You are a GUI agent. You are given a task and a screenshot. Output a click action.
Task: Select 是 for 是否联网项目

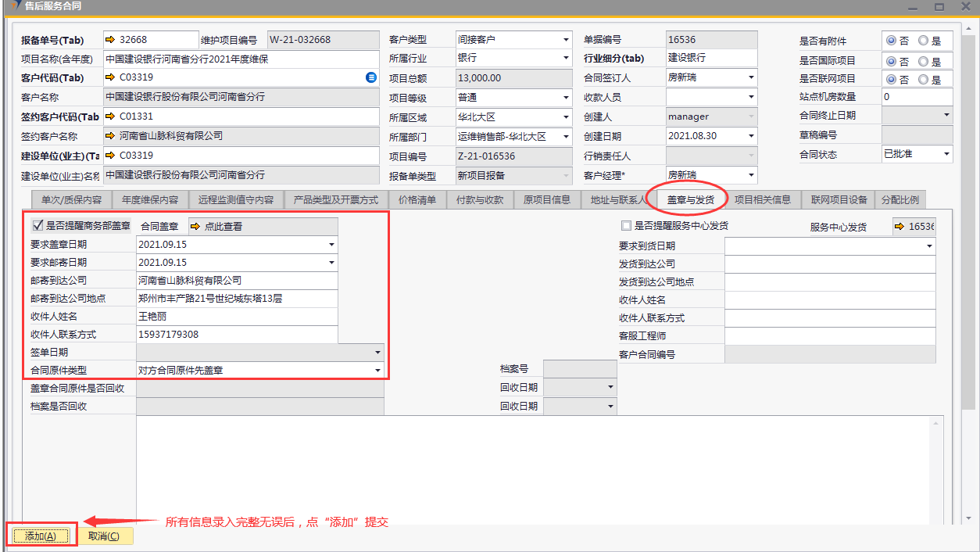[x=923, y=80]
